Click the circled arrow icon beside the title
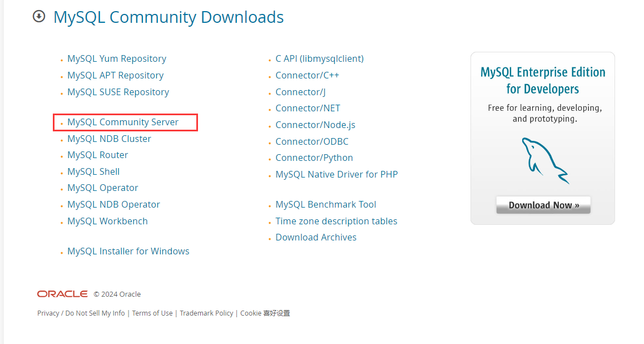Screen dimensions: 644x344 38,17
